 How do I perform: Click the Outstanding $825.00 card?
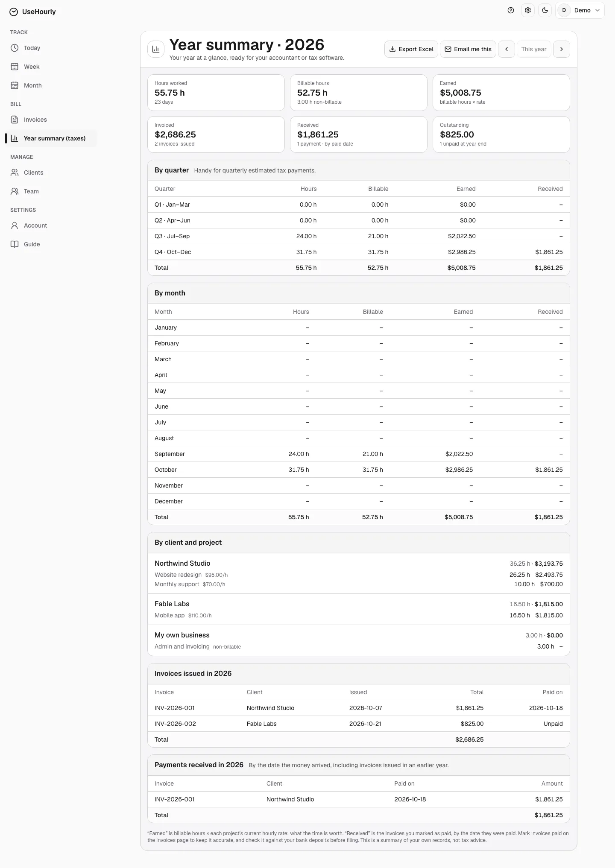click(x=501, y=134)
